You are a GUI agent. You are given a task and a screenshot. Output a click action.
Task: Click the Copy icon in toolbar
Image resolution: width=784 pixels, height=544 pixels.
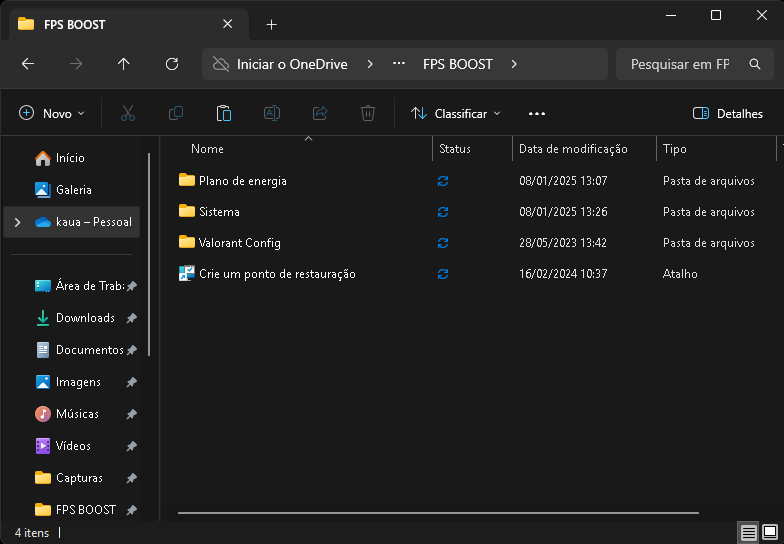pos(176,114)
